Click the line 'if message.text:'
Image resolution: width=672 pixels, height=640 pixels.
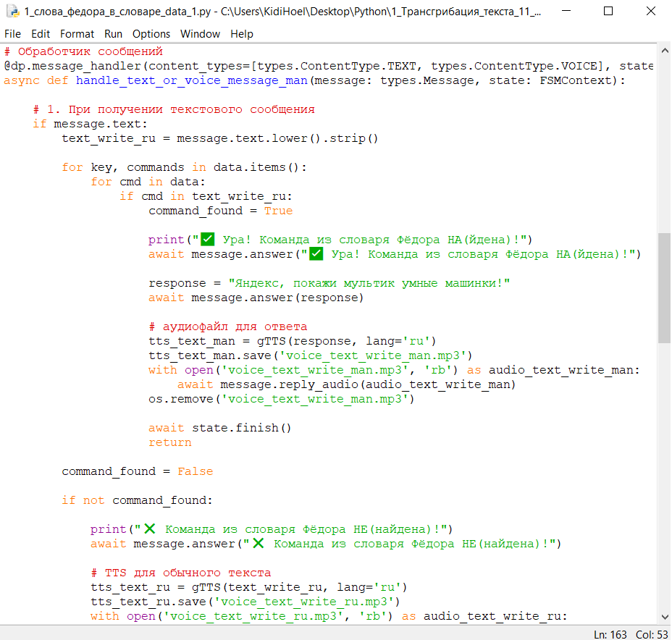(x=90, y=124)
